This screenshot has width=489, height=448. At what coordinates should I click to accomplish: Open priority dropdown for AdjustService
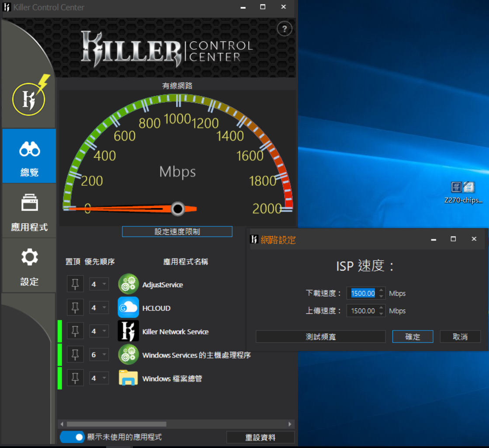pos(99,284)
